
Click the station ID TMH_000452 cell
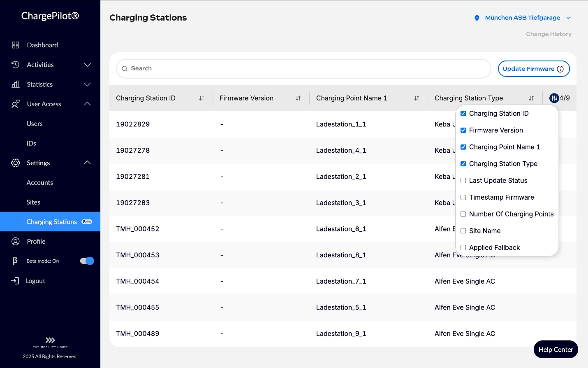(x=137, y=229)
